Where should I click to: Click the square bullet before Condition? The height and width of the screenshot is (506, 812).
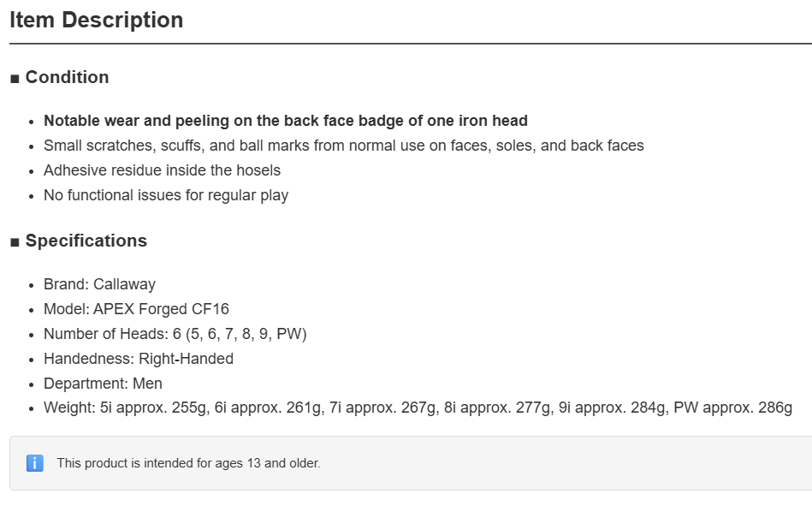pos(15,79)
